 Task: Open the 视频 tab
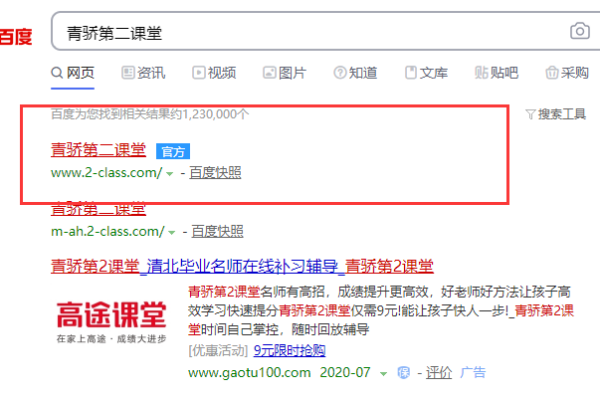(x=214, y=73)
